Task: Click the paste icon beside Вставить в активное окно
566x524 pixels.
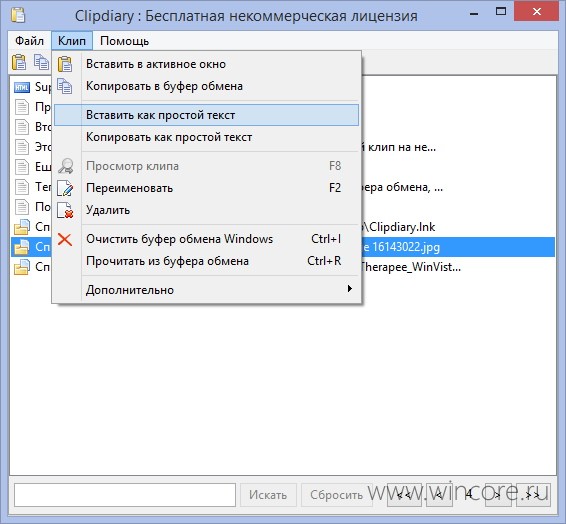Action: click(x=65, y=64)
